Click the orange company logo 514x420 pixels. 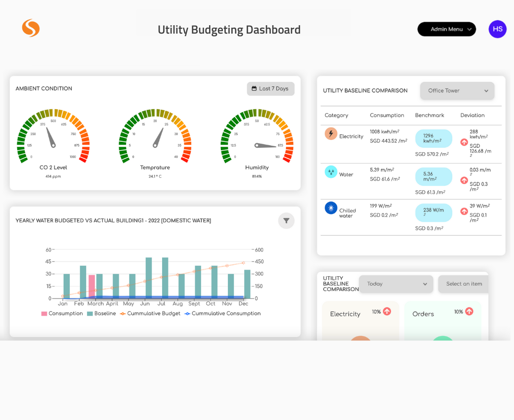click(31, 28)
